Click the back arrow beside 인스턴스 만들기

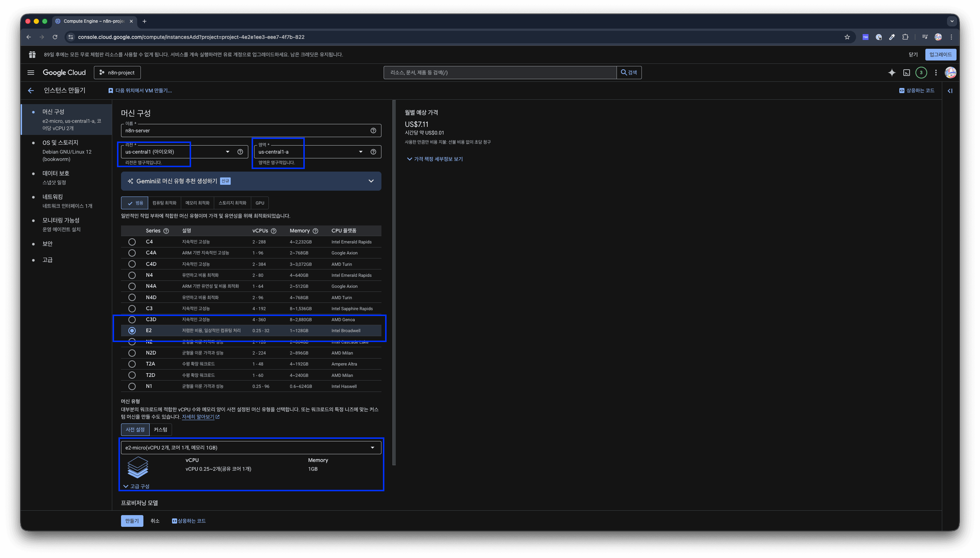(x=31, y=91)
